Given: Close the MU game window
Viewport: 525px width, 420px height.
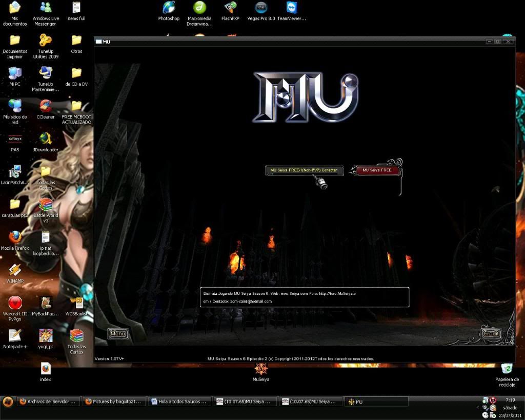Looking at the screenshot, I should pyautogui.click(x=508, y=42).
